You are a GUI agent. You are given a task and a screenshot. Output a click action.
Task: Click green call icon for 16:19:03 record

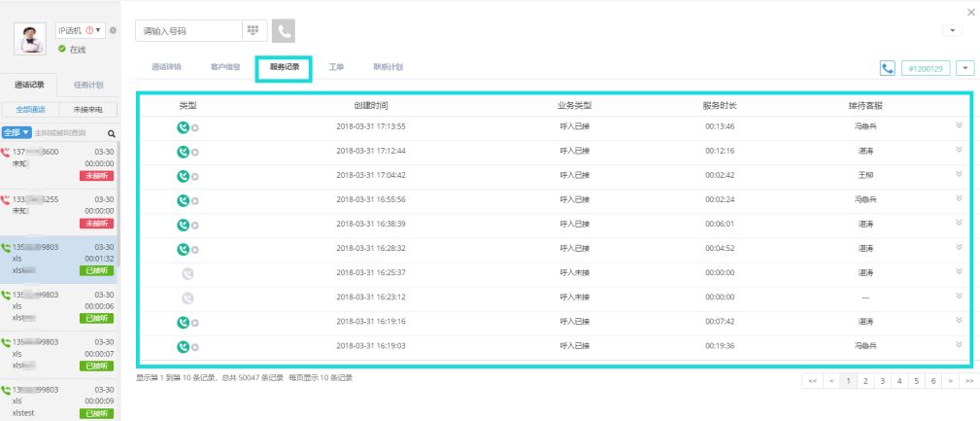tap(183, 346)
